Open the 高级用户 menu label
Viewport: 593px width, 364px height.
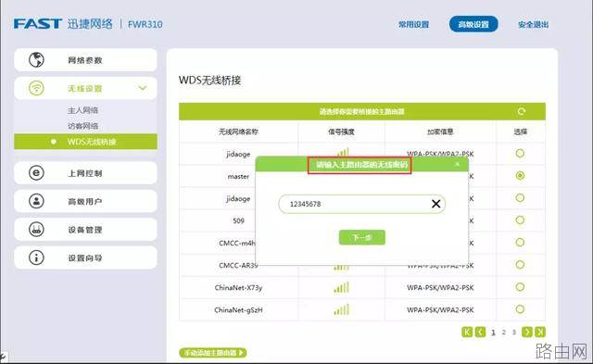(85, 202)
